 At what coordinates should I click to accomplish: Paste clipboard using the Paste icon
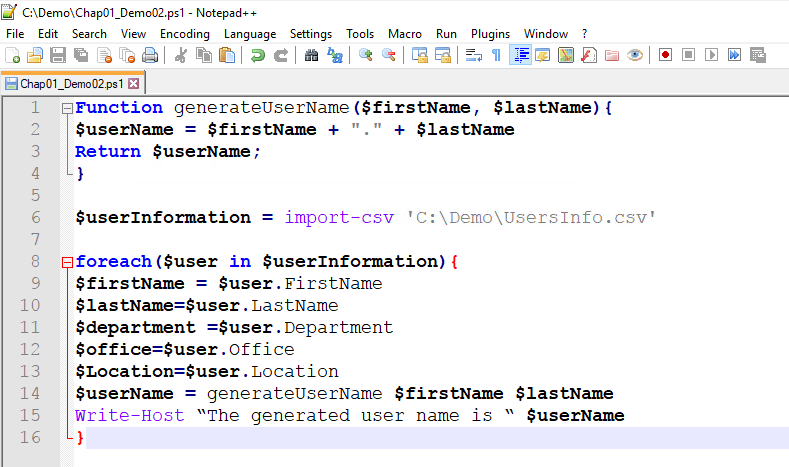[x=227, y=55]
